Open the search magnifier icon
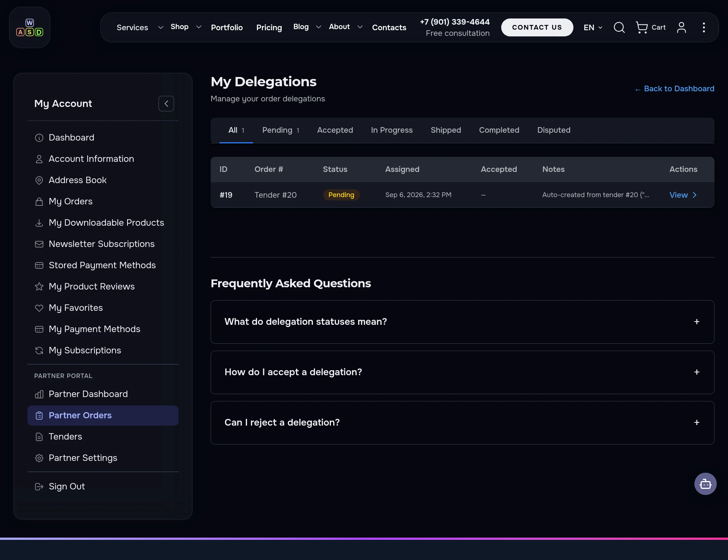Image resolution: width=728 pixels, height=560 pixels. (619, 27)
